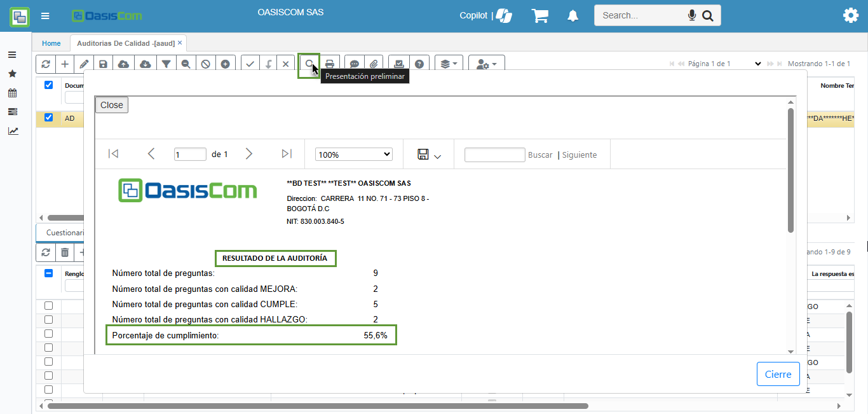Click the circle-slash icon in the toolbar
Screen dimensions: 868x414
point(205,64)
